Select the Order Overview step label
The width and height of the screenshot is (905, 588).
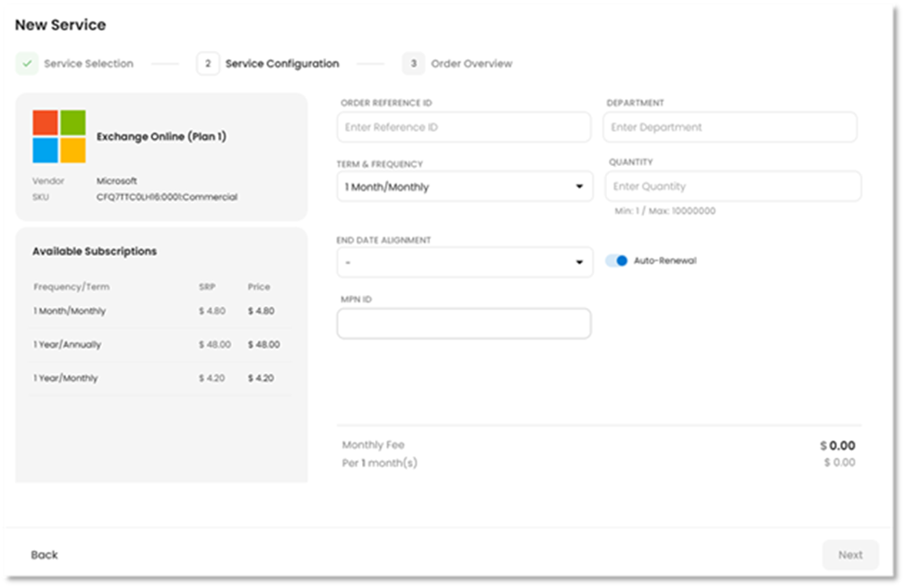click(472, 63)
